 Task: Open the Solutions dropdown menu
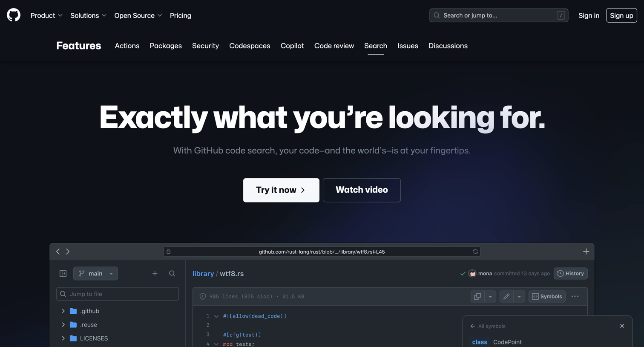88,15
